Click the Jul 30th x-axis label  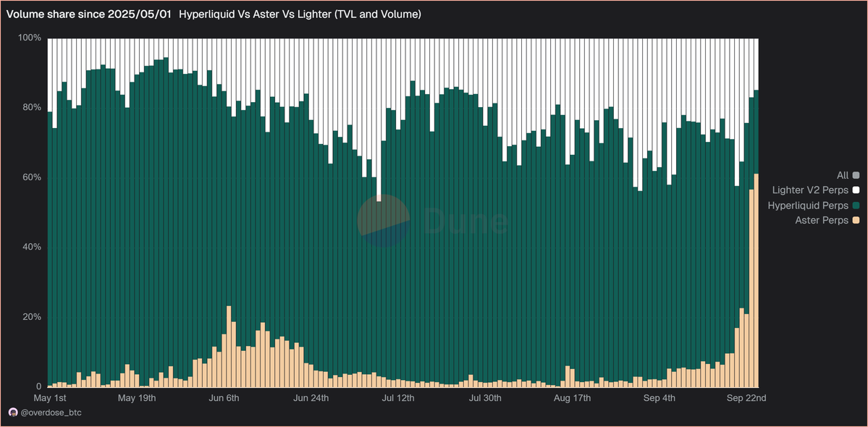pos(485,398)
